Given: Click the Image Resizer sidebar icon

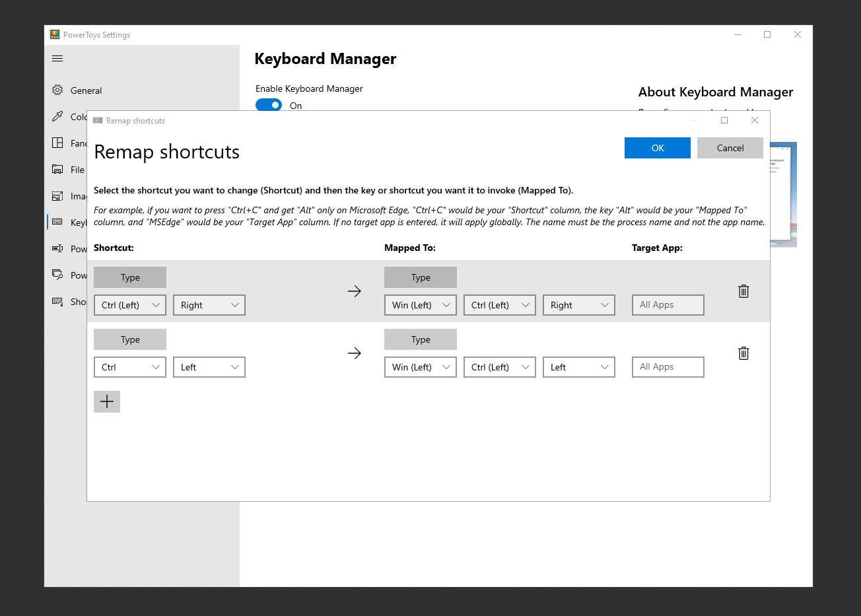Looking at the screenshot, I should click(x=57, y=196).
